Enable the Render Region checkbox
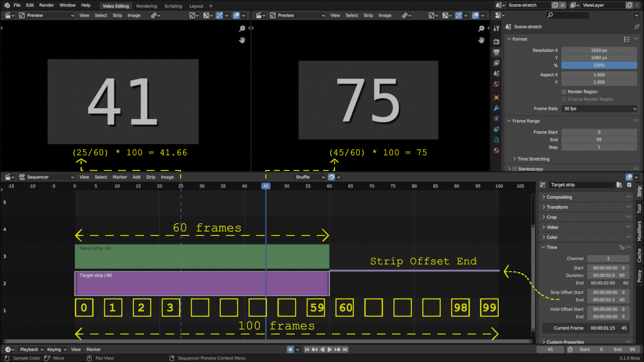Screen dimensions: 644x362 pos(564,92)
